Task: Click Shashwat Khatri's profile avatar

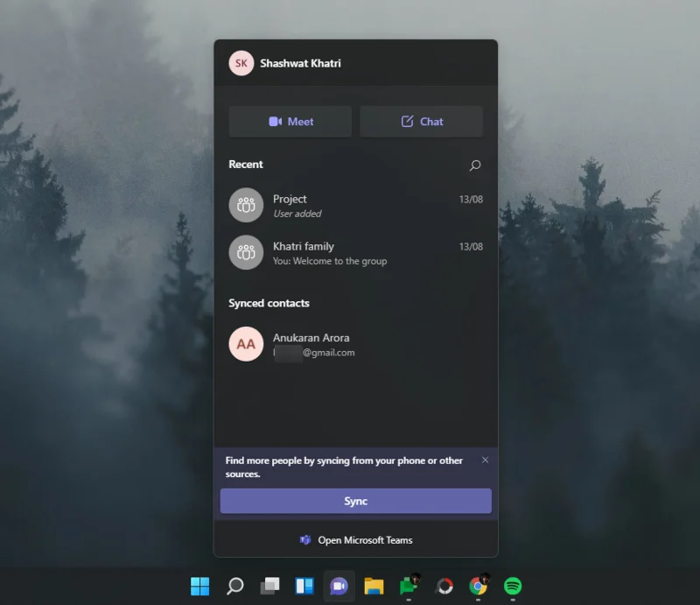Action: click(x=241, y=63)
